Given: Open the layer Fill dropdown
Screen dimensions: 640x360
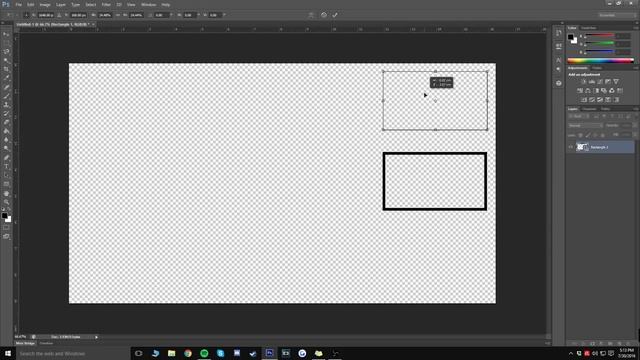Looking at the screenshot, I should pyautogui.click(x=635, y=135).
